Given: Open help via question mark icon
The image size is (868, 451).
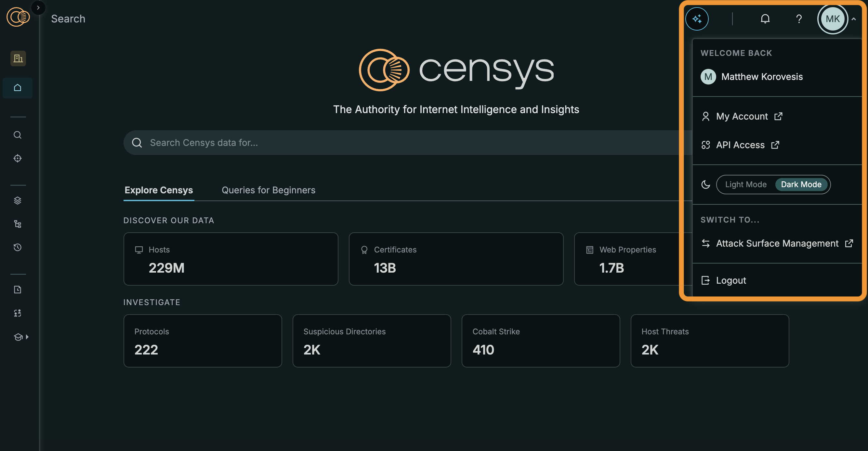Looking at the screenshot, I should pyautogui.click(x=798, y=19).
